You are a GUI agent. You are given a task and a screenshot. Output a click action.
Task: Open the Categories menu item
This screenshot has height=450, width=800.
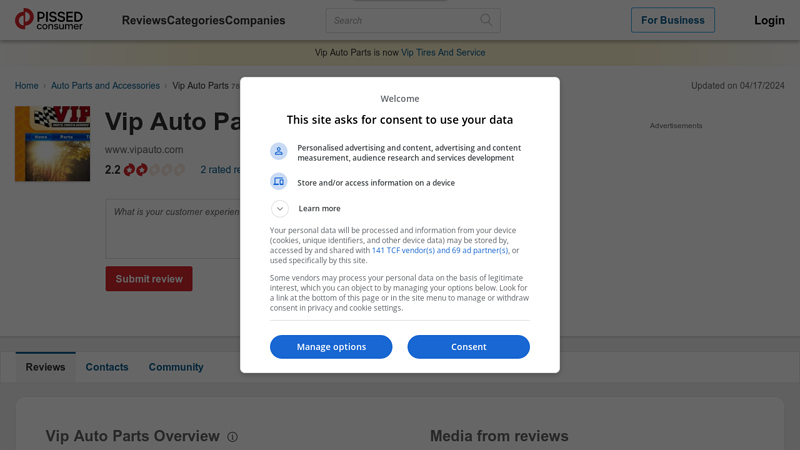195,20
